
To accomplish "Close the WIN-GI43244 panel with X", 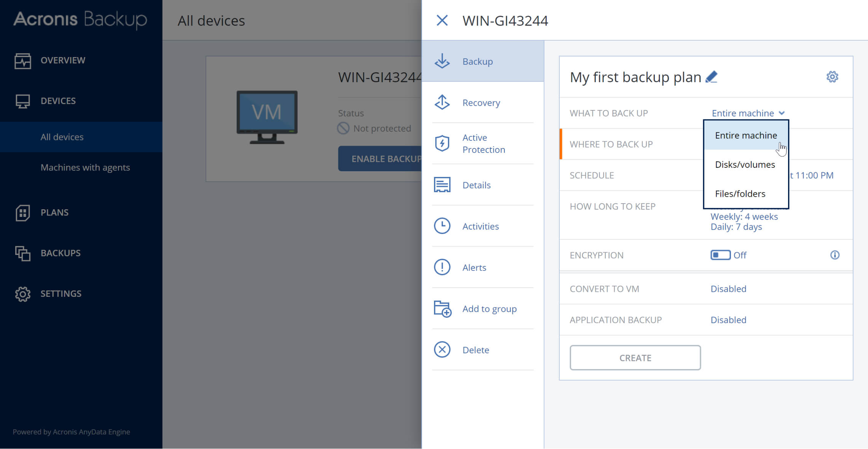I will tap(442, 21).
